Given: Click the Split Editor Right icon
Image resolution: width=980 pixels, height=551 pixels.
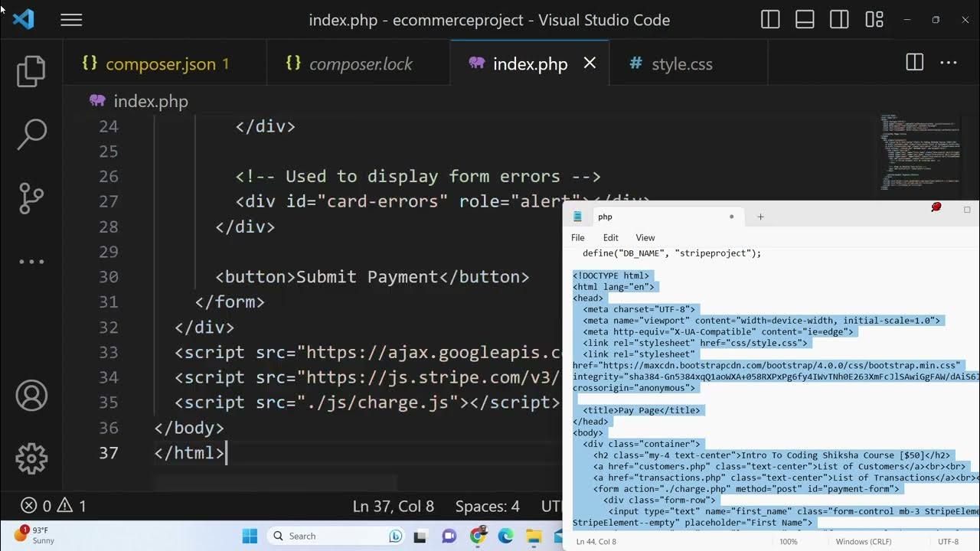Looking at the screenshot, I should tap(914, 64).
